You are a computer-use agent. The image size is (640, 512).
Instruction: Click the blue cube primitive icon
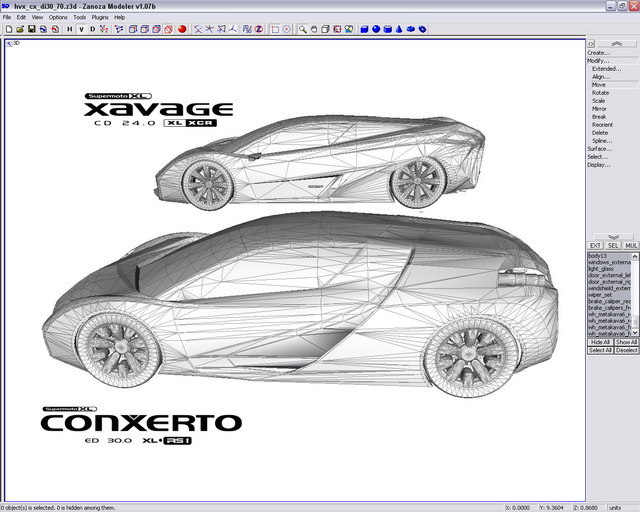pyautogui.click(x=364, y=29)
